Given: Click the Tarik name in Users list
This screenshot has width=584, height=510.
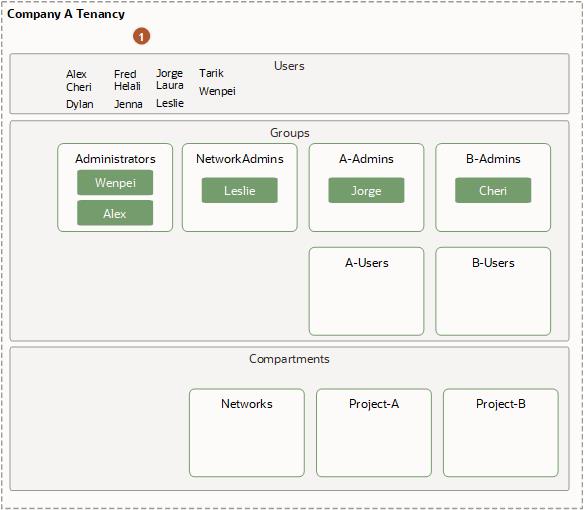Looking at the screenshot, I should [x=211, y=73].
